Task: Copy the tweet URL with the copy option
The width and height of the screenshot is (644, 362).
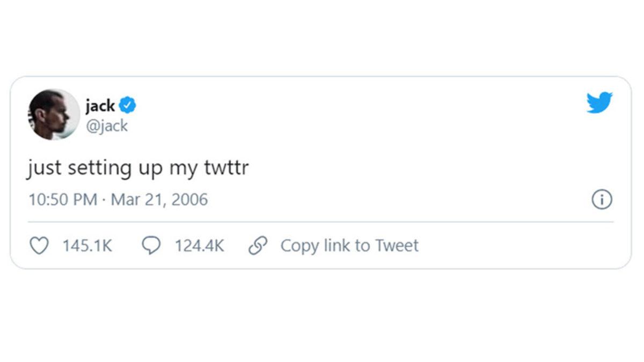Action: [349, 245]
